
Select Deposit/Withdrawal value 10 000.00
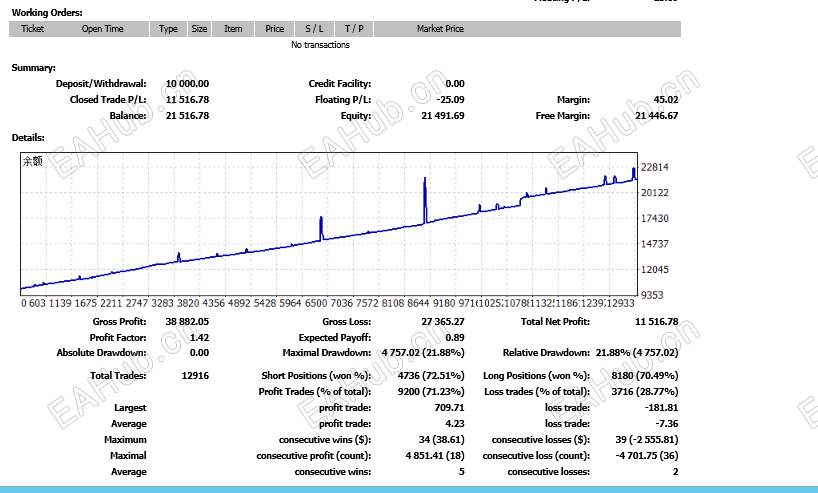(x=187, y=83)
